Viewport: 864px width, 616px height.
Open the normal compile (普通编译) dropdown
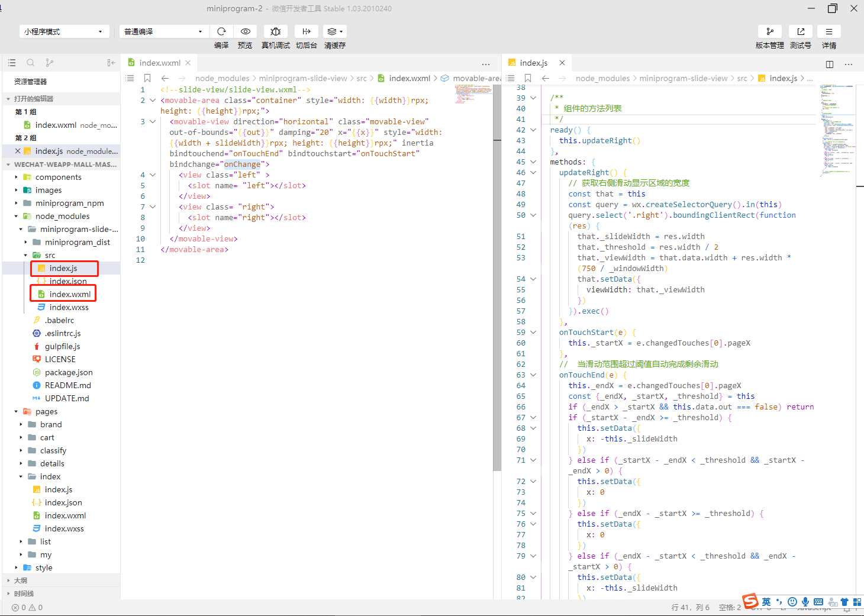coord(164,31)
